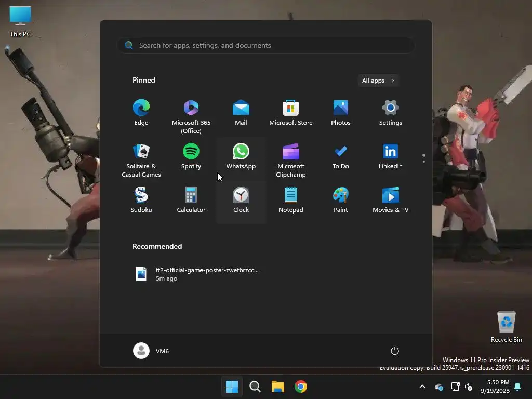Open Movies & TV app
Viewport: 532px width, 399px height.
(391, 200)
